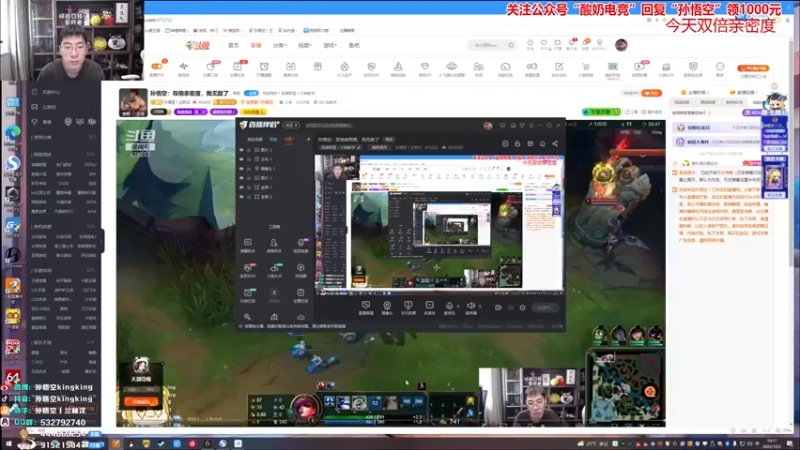Screen dimensions: 800x450
Task: Click the search magnifier icon in Douyu header
Action: tap(511, 45)
